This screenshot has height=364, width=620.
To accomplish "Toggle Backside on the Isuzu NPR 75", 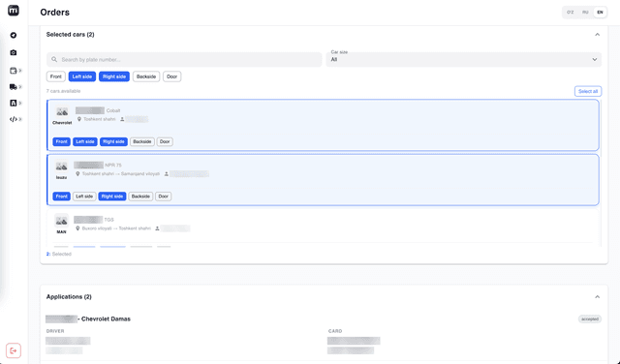I will [x=140, y=197].
